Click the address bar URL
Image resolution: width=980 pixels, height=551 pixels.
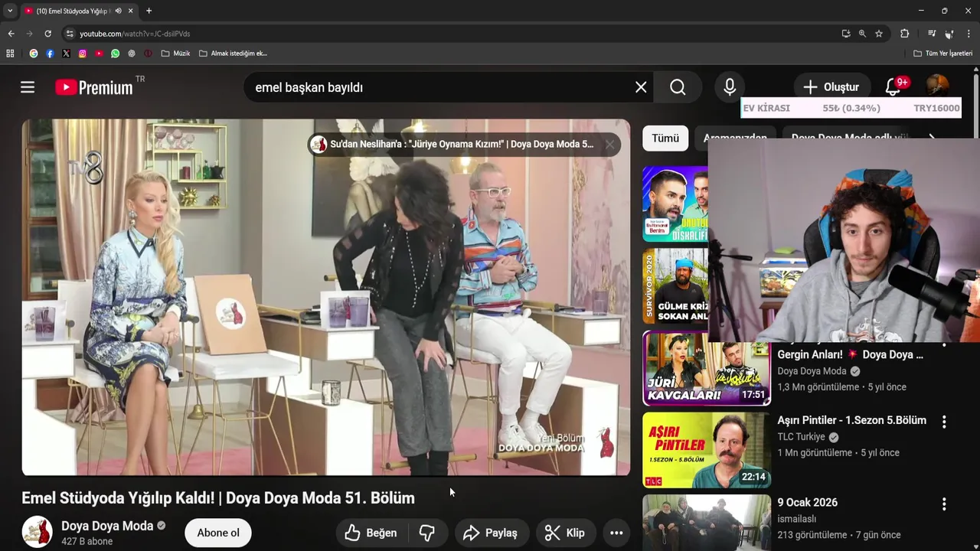135,34
